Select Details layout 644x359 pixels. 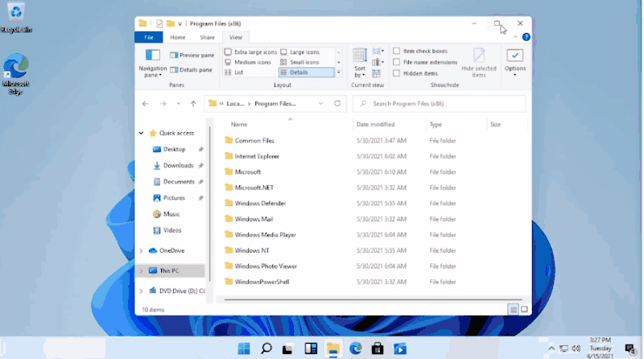[x=307, y=72]
